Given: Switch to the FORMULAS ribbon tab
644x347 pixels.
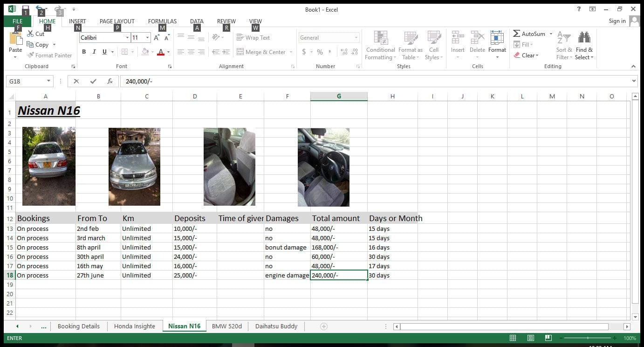Looking at the screenshot, I should [x=162, y=21].
